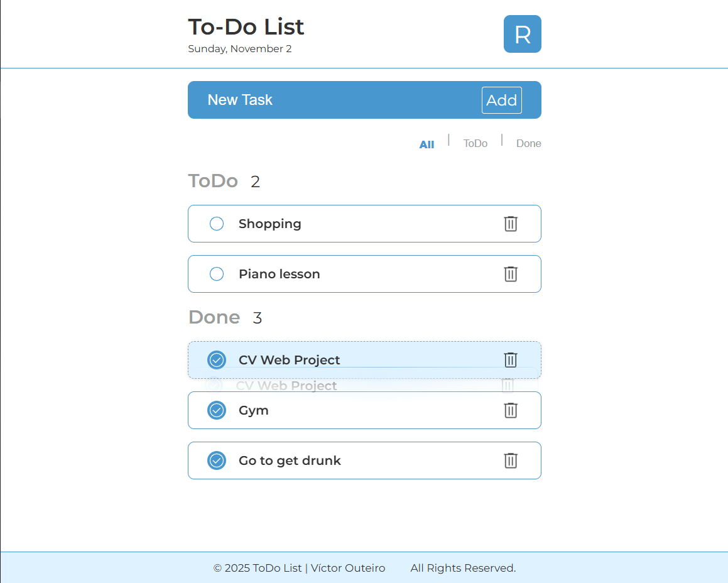Filter by Done tasks
Image resolution: width=728 pixels, height=583 pixels.
[x=528, y=144]
